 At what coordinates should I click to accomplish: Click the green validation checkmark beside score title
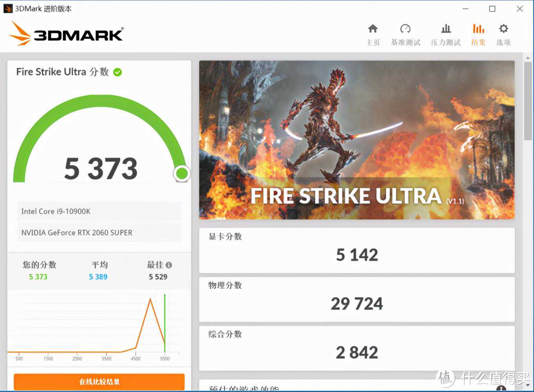[x=117, y=72]
